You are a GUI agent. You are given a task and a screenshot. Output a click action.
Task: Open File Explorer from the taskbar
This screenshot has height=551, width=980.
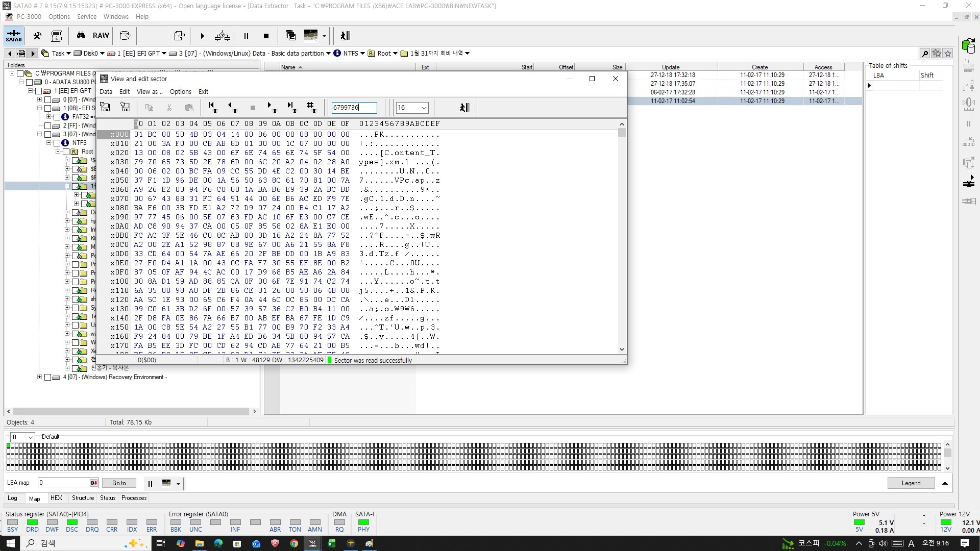coord(200,543)
